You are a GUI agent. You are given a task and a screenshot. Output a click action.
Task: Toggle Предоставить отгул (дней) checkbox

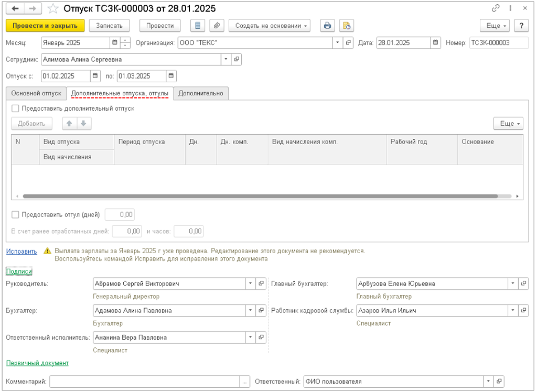pos(15,214)
